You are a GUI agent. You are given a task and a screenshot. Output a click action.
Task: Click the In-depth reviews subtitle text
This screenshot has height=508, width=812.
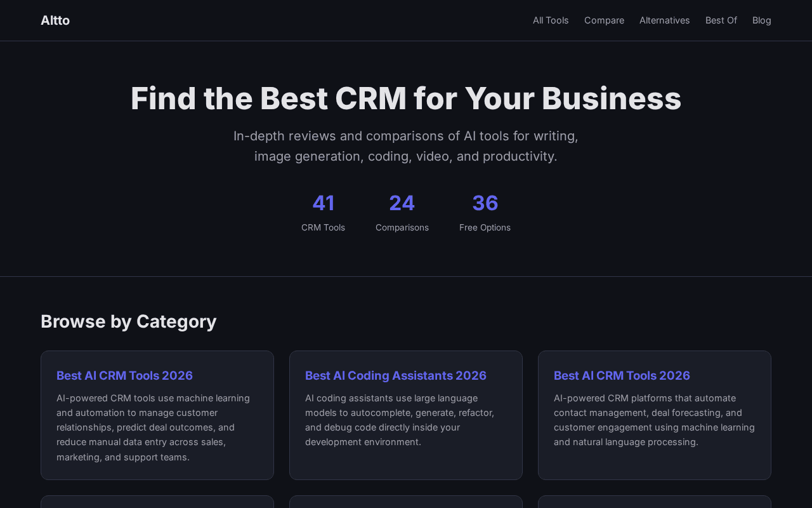(406, 146)
